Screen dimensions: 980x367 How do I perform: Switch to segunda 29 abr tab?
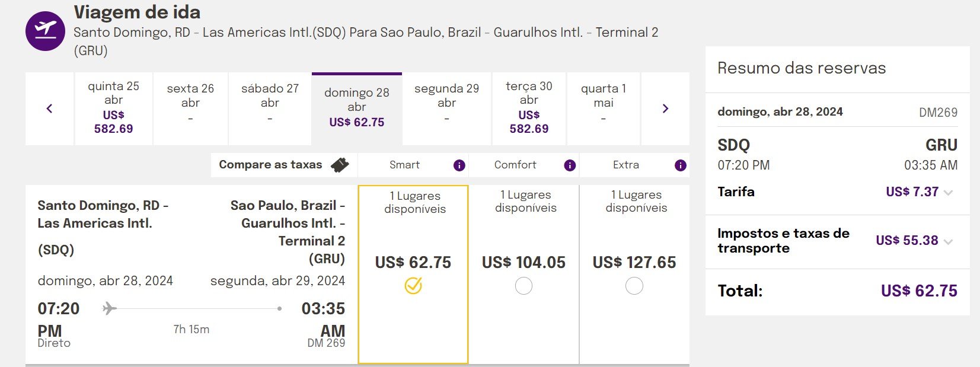coord(447,108)
